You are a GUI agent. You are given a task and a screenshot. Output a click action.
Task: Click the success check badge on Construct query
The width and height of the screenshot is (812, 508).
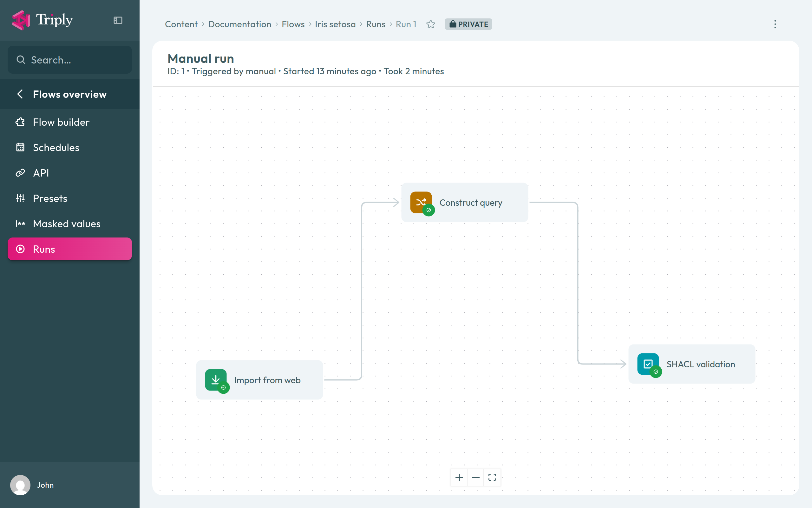(x=429, y=210)
